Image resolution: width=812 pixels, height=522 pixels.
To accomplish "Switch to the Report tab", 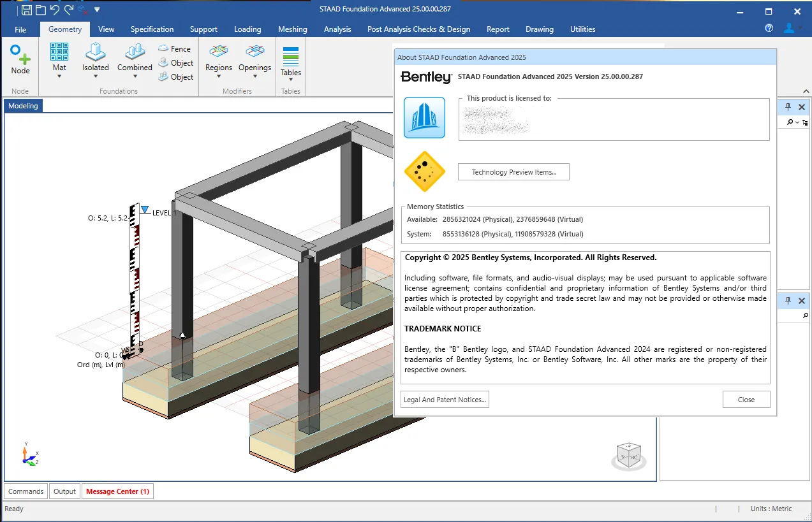I will pos(498,29).
